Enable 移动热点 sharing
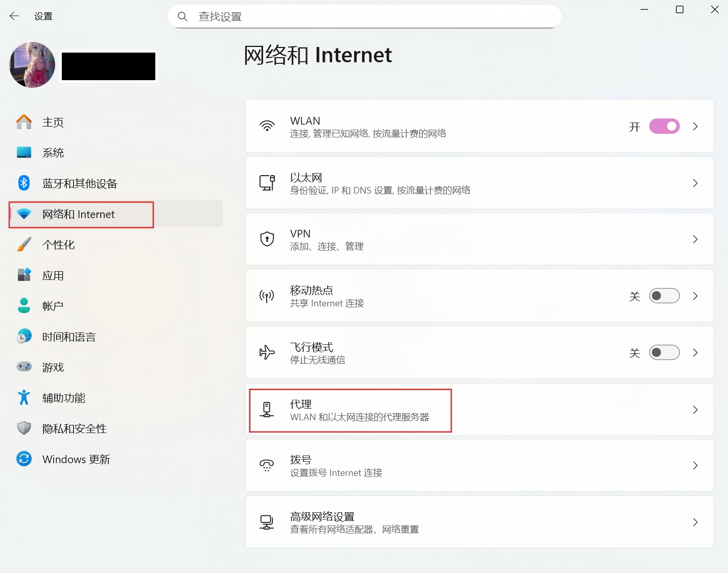 [664, 296]
